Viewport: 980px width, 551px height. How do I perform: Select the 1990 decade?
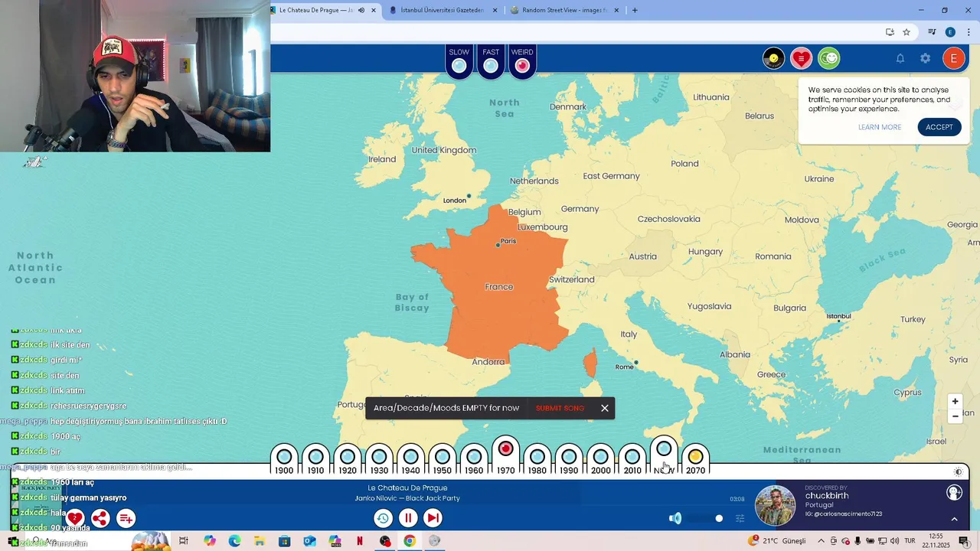pos(569,460)
